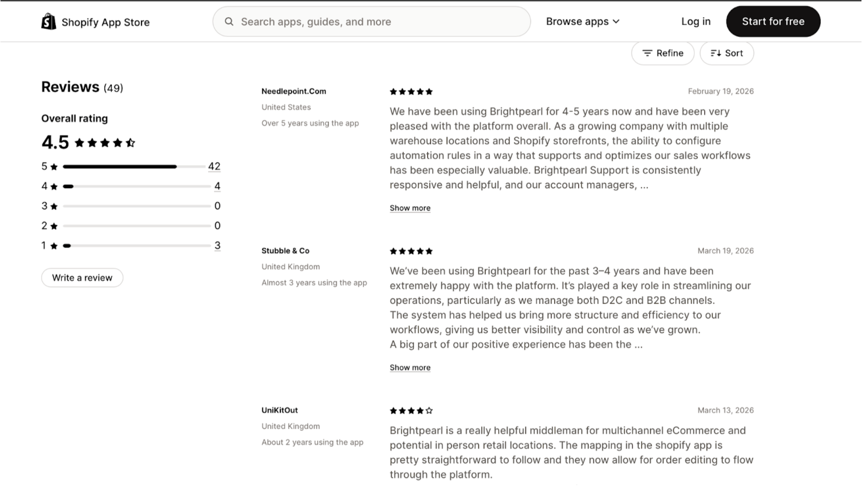864x504 pixels.
Task: Click the search magnifier icon
Action: click(229, 22)
